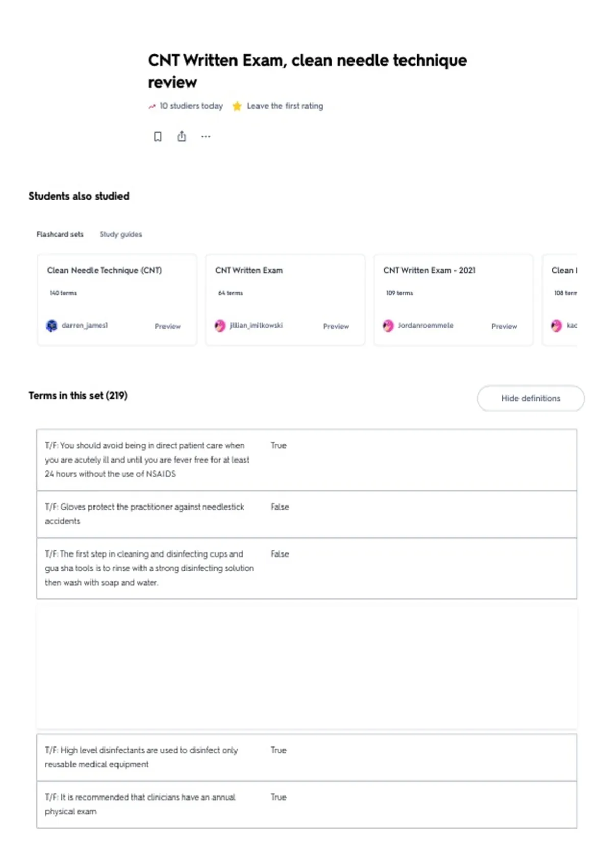The height and width of the screenshot is (868, 613).
Task: Click the bookmark save icon
Action: tap(158, 136)
